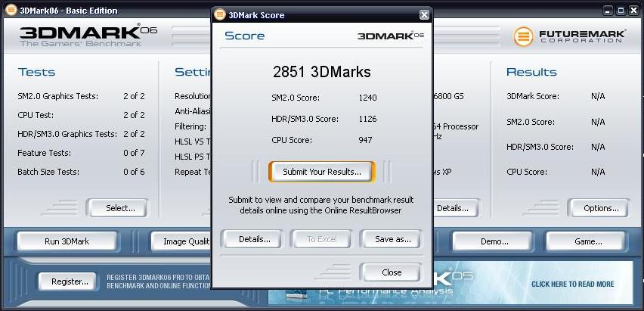Click the HDR/SM3.0 Score value 1126
This screenshot has height=311, width=644.
point(367,119)
